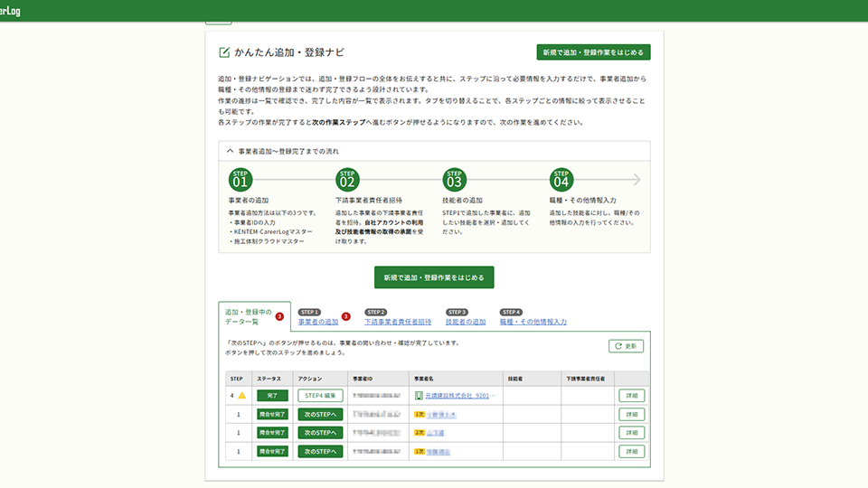Open 詳細 for the 元請建設株式会社 row
Image resolution: width=868 pixels, height=488 pixels.
coord(632,396)
